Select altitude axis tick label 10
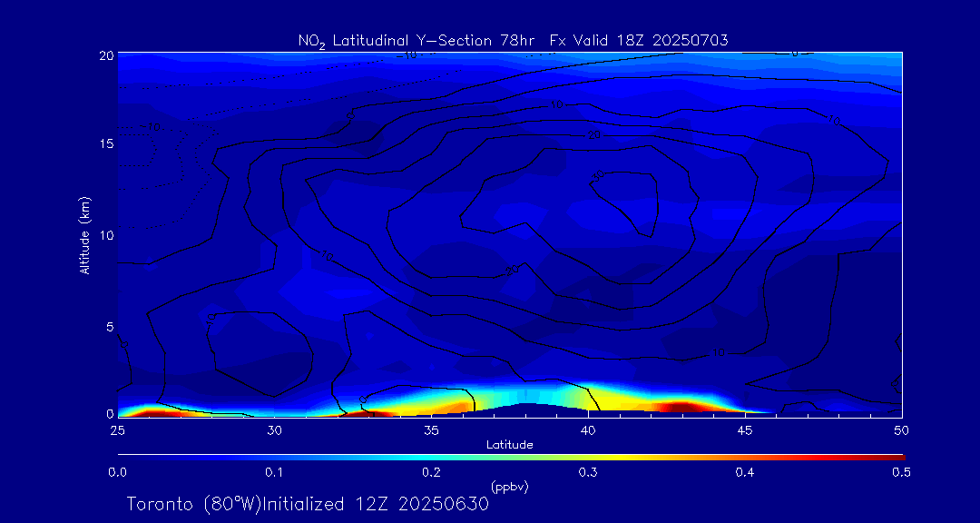This screenshot has width=980, height=523. click(x=105, y=235)
